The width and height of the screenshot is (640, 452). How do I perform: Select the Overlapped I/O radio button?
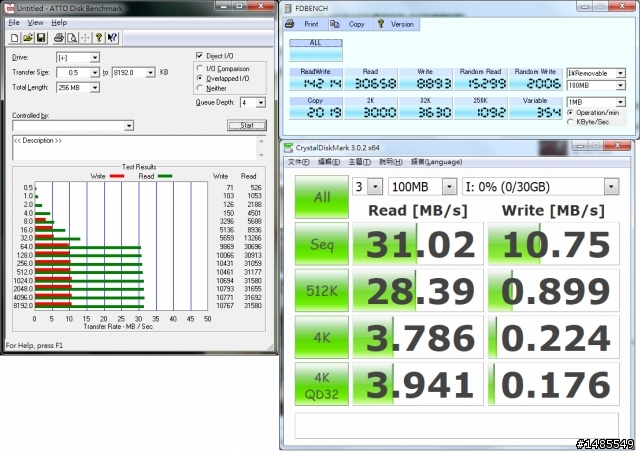click(x=200, y=78)
